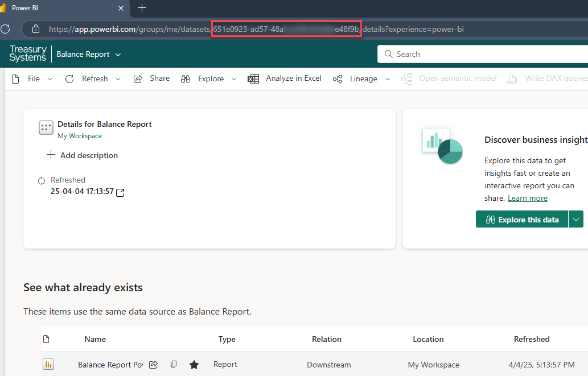Click the '4/4/25, 5:13:57 PM' cell
Screen dimensions: 588x376
click(541, 365)
